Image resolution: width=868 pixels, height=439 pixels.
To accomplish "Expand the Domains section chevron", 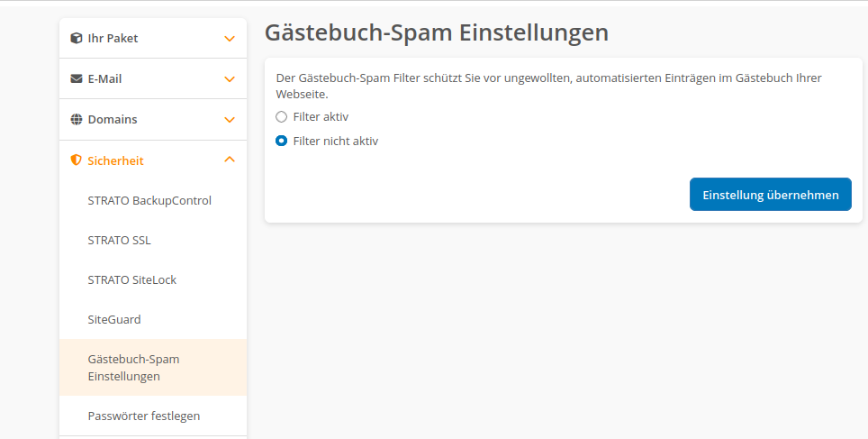I will coord(230,120).
